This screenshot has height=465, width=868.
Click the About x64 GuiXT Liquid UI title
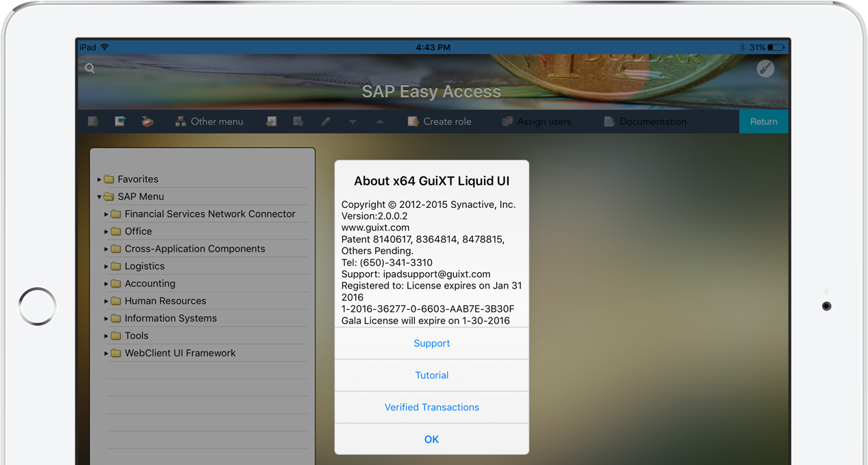click(x=432, y=181)
